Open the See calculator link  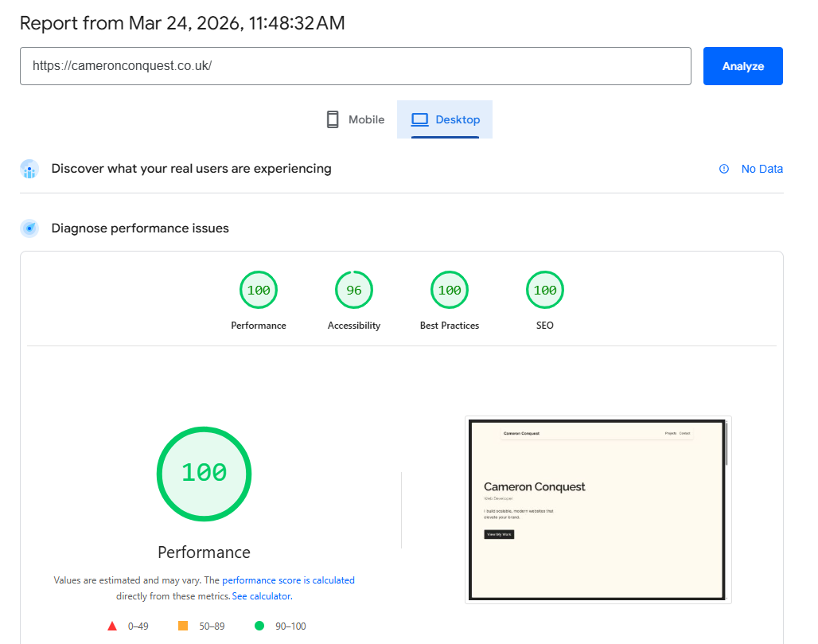[261, 596]
